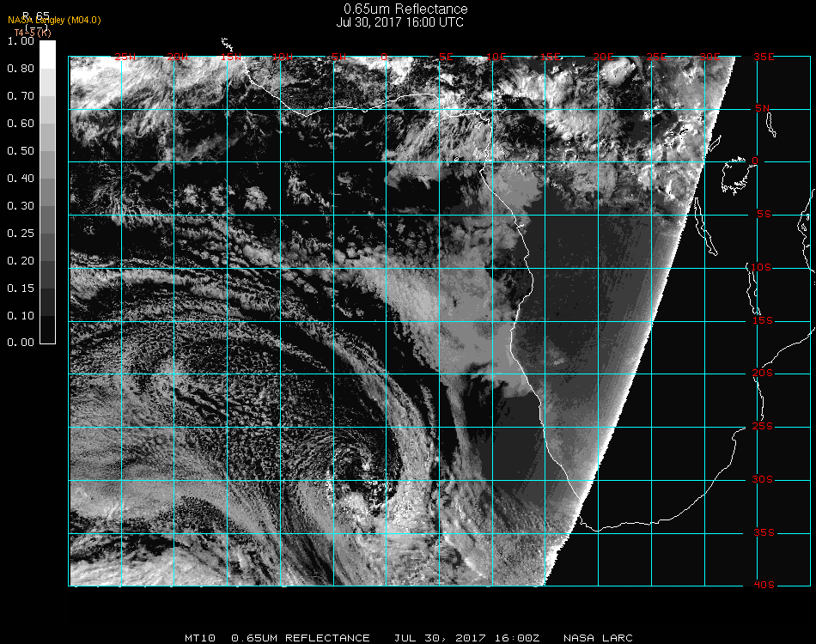Click the 0.20 color bar value
The height and width of the screenshot is (644, 816).
[21, 261]
